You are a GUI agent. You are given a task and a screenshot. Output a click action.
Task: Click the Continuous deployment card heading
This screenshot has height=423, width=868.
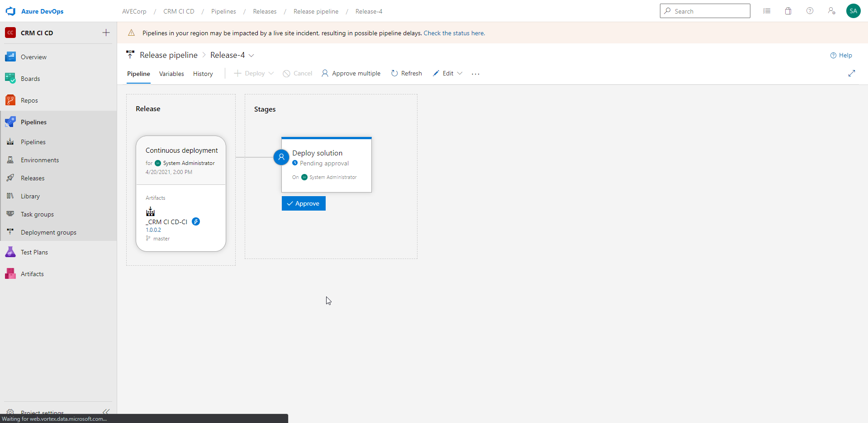(182, 150)
